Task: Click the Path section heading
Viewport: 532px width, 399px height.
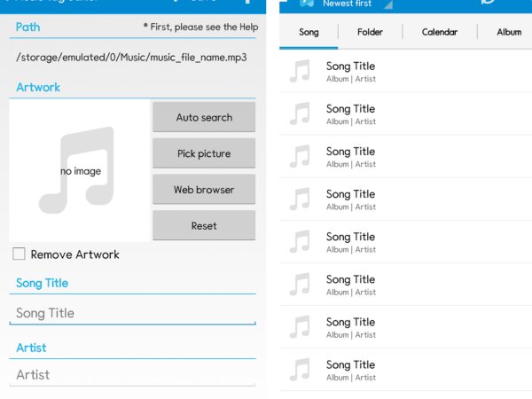Action: (27, 27)
